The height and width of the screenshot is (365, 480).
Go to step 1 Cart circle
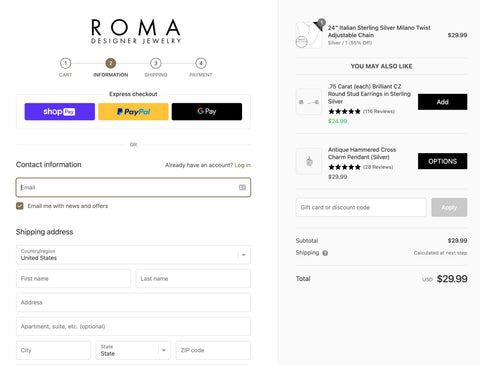point(65,63)
